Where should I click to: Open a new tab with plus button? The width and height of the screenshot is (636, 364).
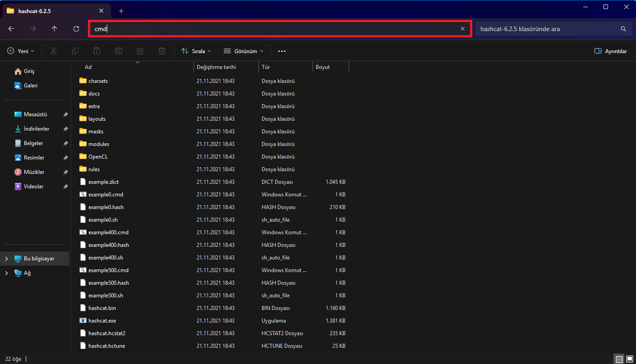pyautogui.click(x=121, y=11)
